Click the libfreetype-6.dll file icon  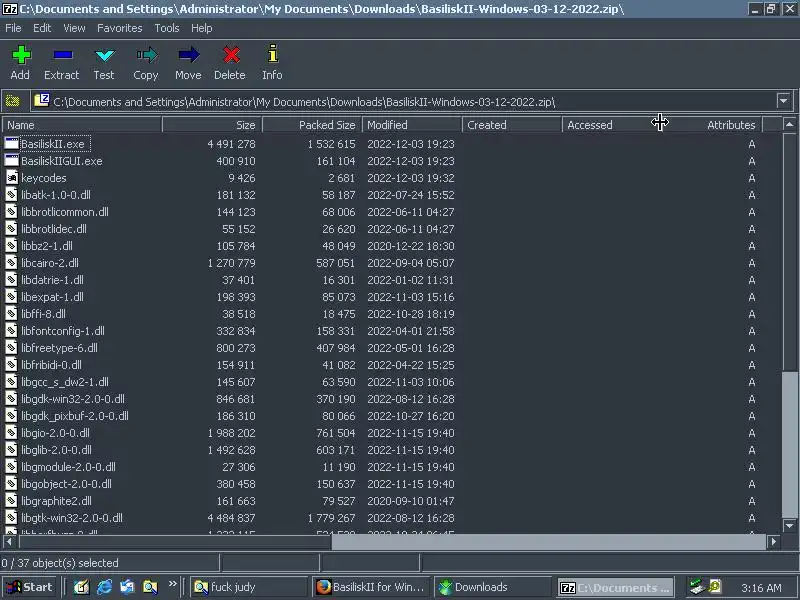pyautogui.click(x=11, y=347)
